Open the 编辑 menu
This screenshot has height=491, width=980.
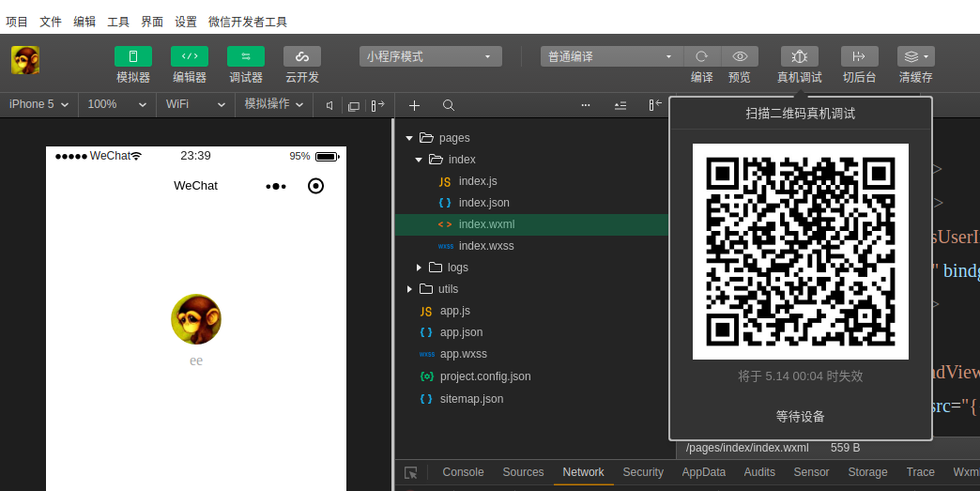pyautogui.click(x=84, y=22)
